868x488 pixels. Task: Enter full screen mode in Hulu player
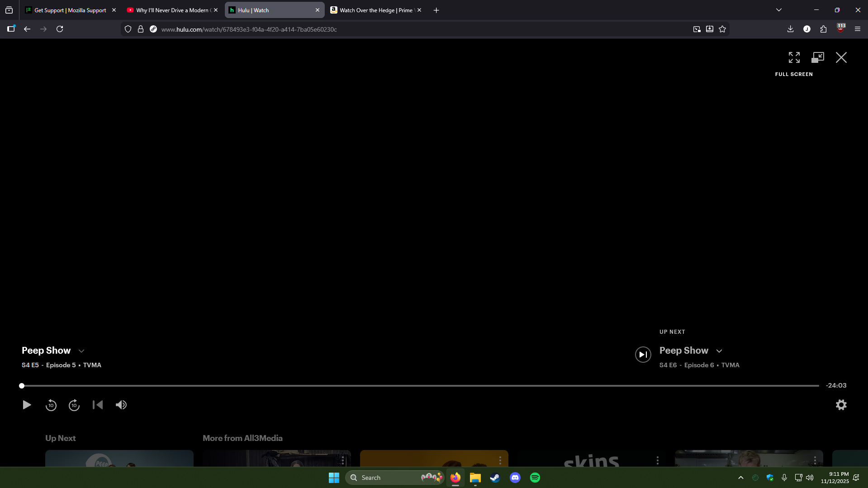click(794, 57)
